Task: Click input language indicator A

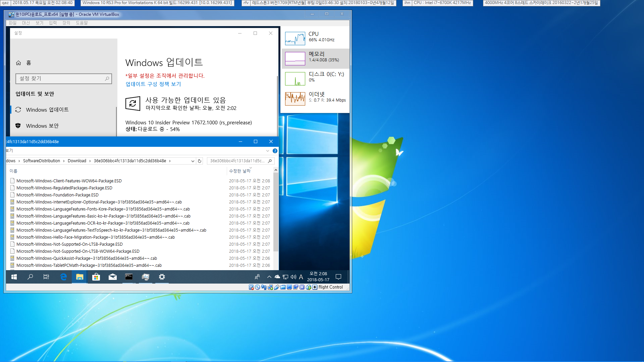Action: (301, 277)
